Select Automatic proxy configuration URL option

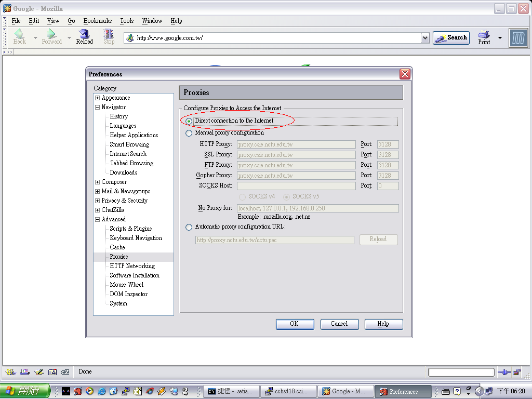point(189,227)
